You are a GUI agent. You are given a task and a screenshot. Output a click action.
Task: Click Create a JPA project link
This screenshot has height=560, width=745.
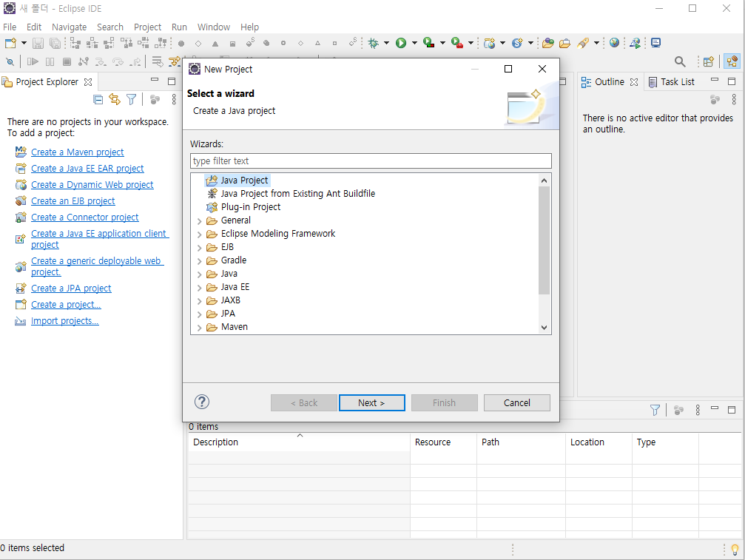[x=71, y=288]
